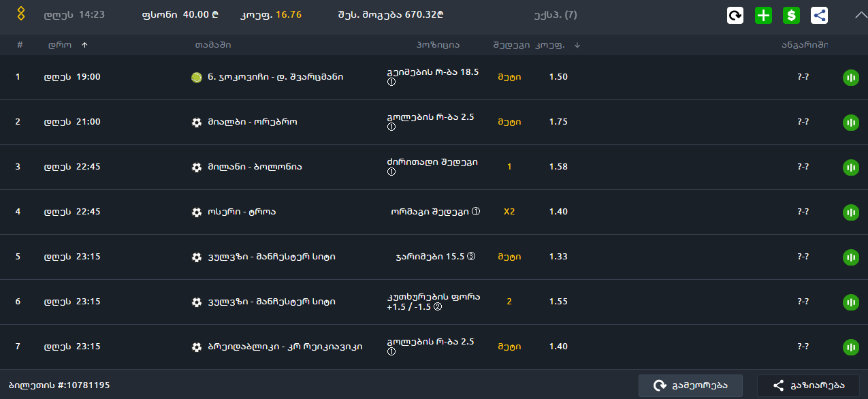Image resolution: width=868 pixels, height=399 pixels.
Task: Click the yellow logo icon at top-left
Action: 21,14
